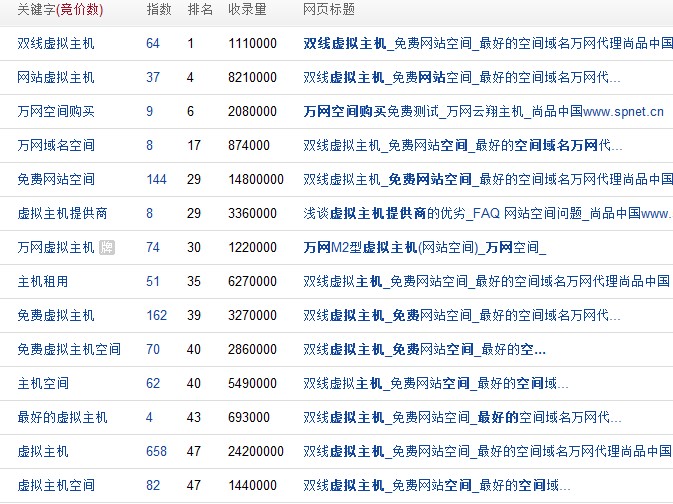
Task: Open keyword link 主机空间
Action: tap(43, 383)
